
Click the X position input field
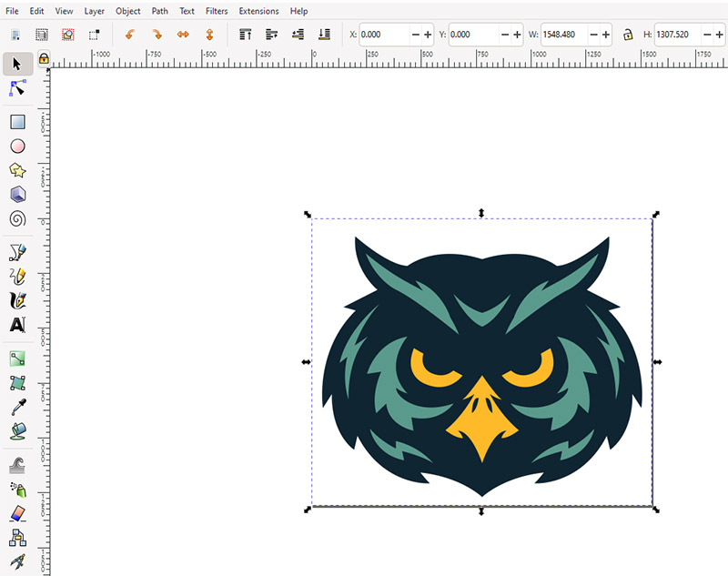click(x=384, y=35)
